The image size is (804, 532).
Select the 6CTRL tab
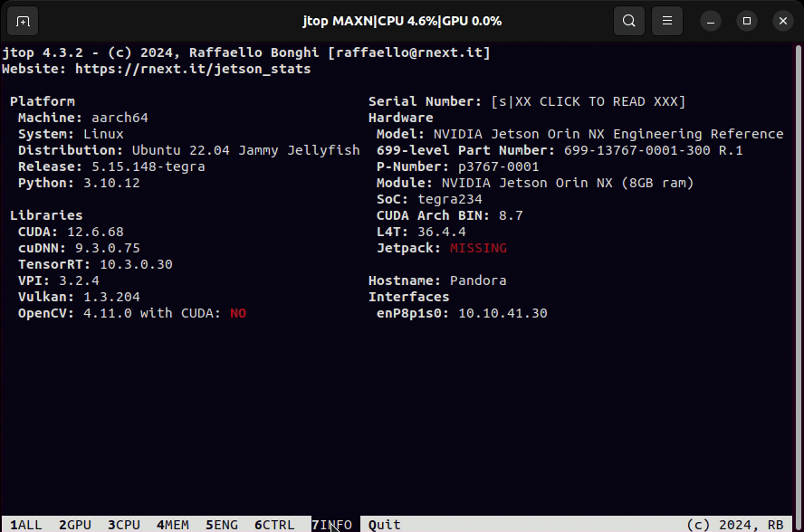pyautogui.click(x=274, y=525)
